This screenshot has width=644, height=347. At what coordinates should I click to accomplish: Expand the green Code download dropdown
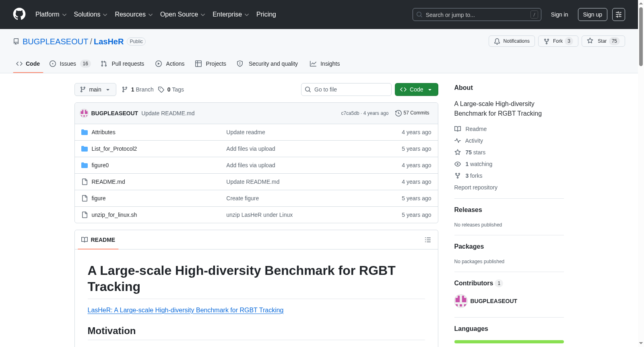coord(417,89)
